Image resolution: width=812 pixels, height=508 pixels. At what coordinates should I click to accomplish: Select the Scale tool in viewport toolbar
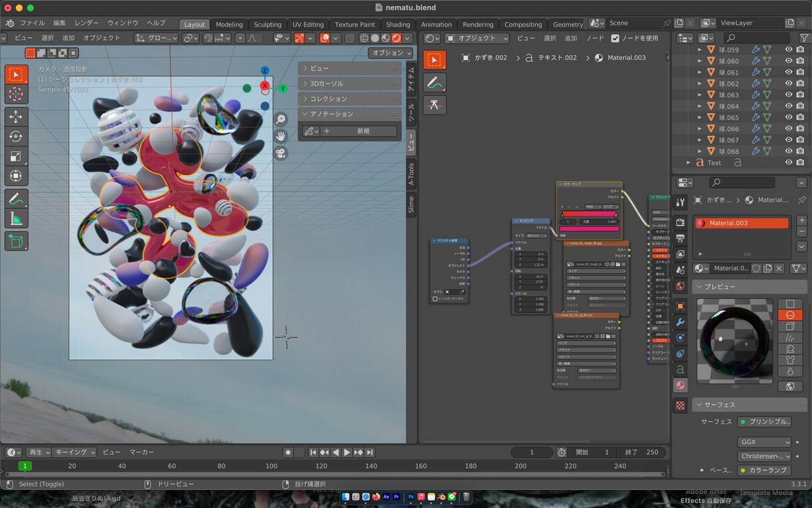coord(16,156)
